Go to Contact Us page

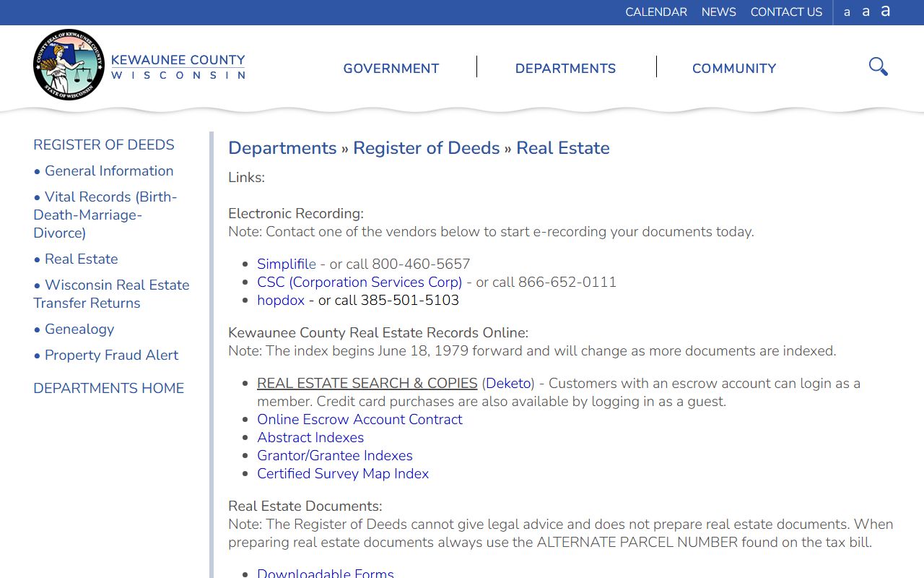click(x=786, y=12)
